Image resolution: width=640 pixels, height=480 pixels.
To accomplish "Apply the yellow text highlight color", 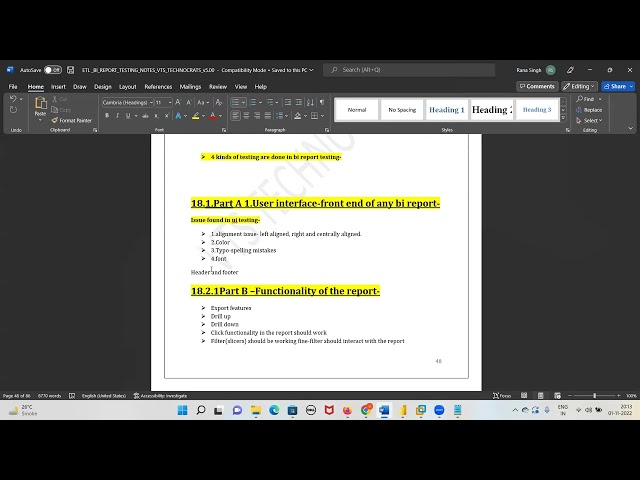I will pyautogui.click(x=196, y=116).
